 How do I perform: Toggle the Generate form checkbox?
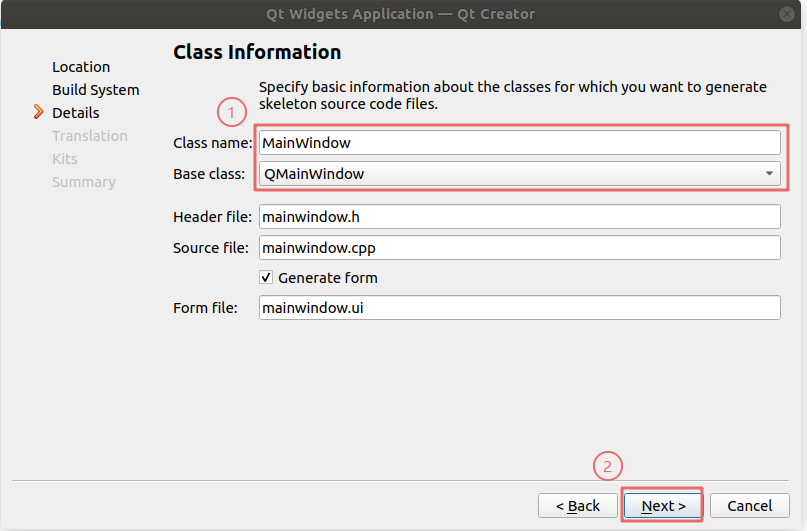click(266, 277)
